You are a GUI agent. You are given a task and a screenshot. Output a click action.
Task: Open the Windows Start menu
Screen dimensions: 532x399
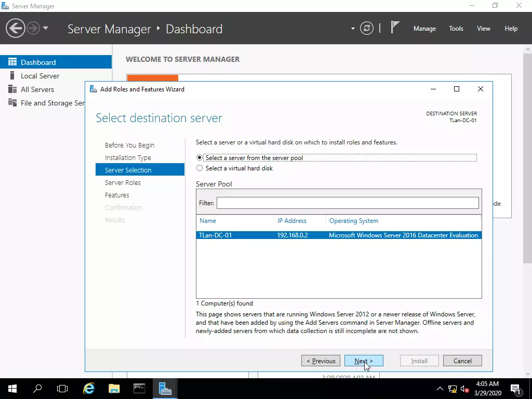pos(12,389)
